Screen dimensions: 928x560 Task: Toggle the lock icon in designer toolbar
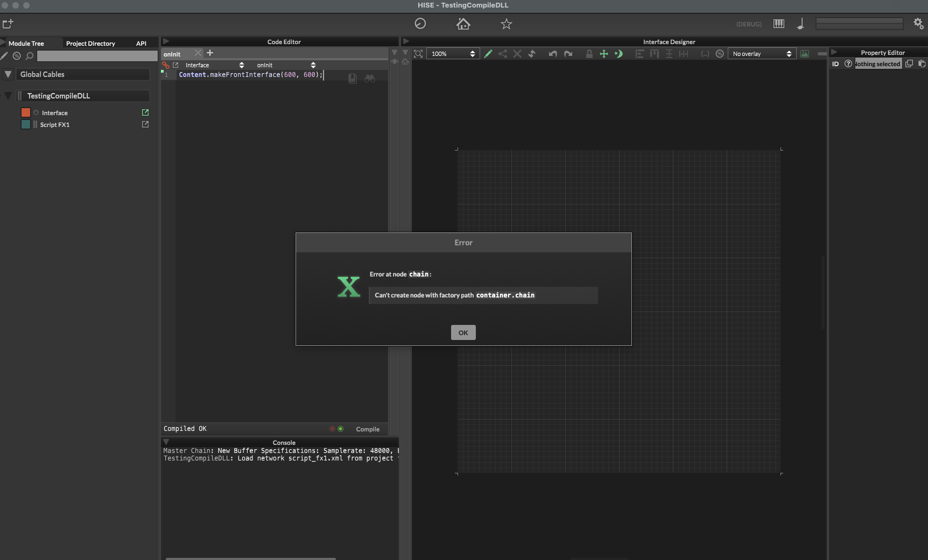point(589,54)
